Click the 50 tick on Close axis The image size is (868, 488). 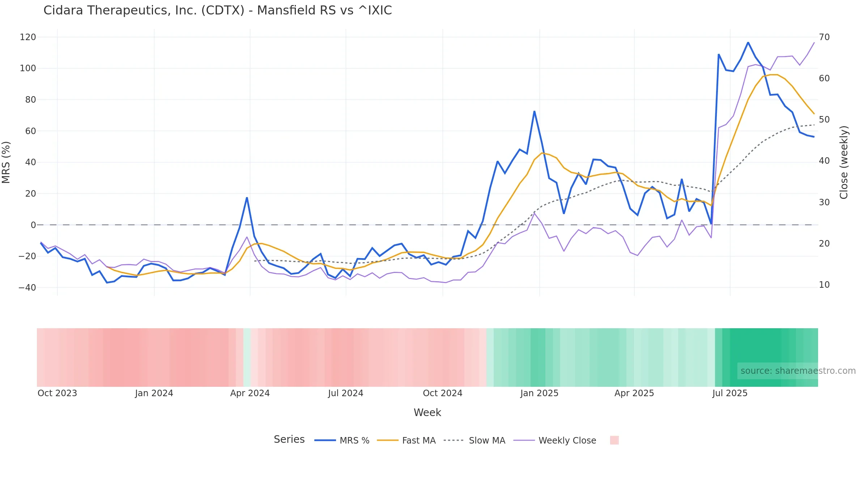824,120
